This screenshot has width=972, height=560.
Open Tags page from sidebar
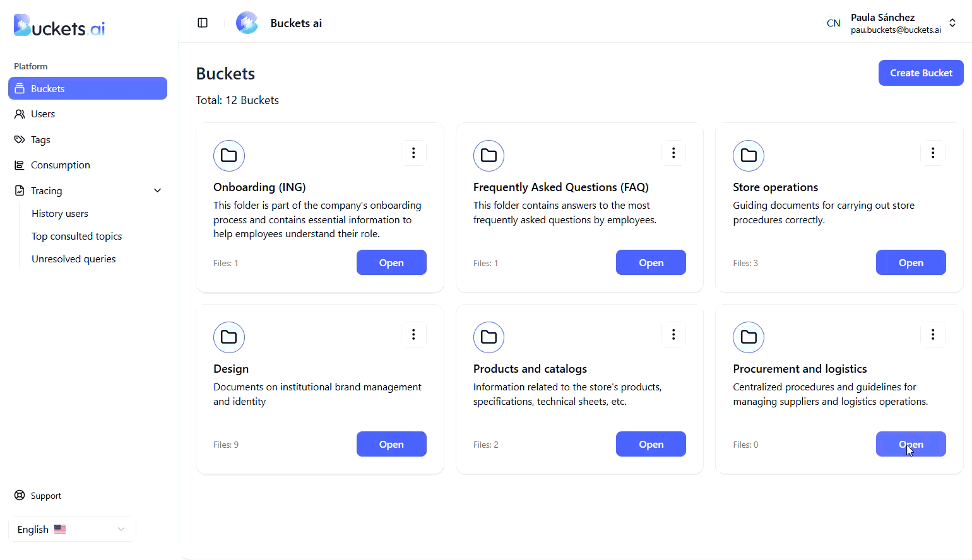[40, 140]
